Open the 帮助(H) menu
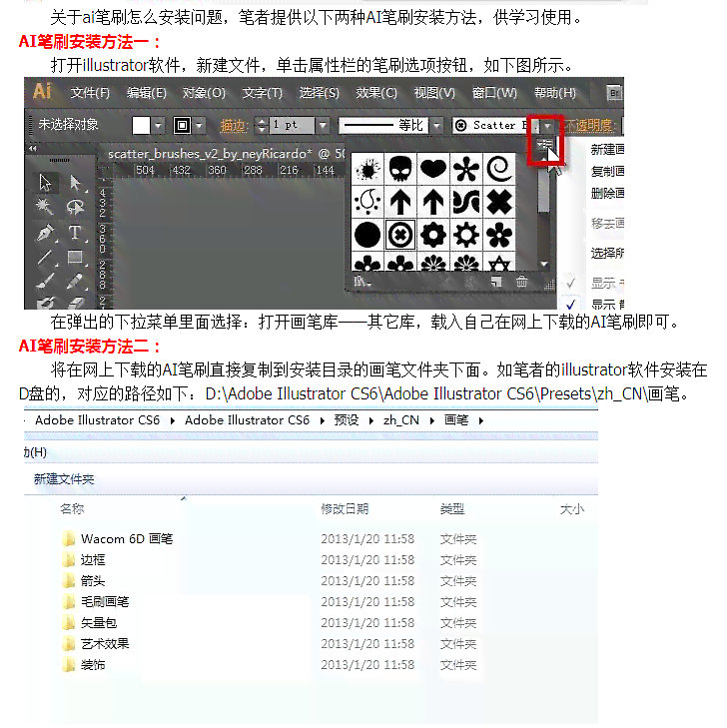This screenshot has height=728, width=727. click(555, 93)
